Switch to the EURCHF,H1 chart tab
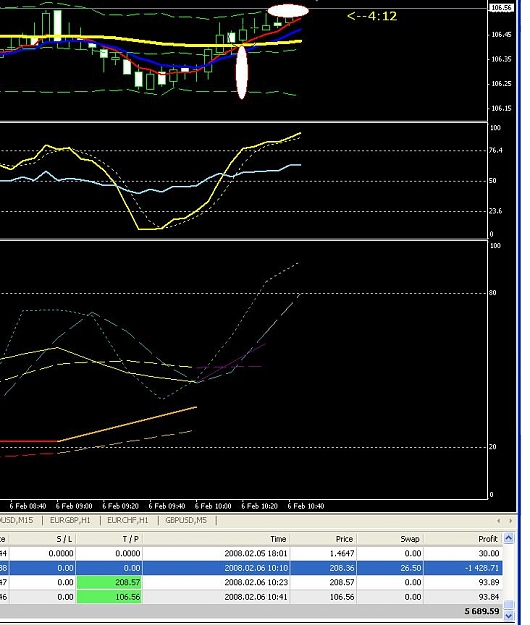The width and height of the screenshot is (530, 625). 128,520
